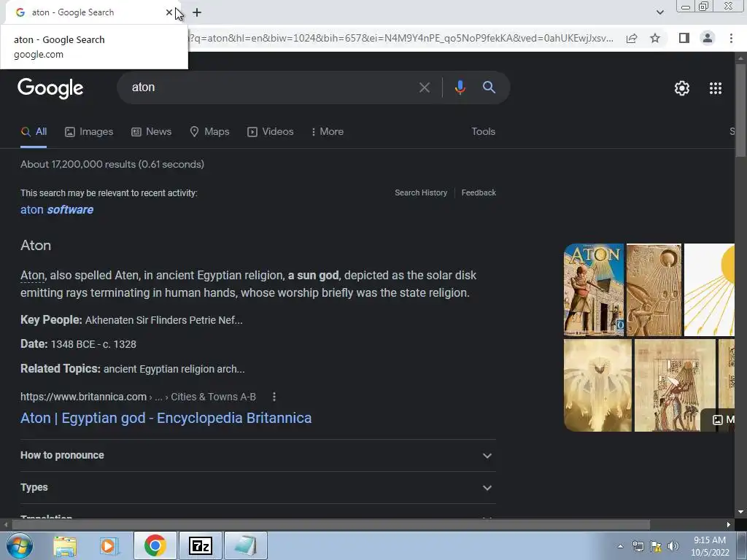Open the ATON board game cover image

click(x=594, y=290)
